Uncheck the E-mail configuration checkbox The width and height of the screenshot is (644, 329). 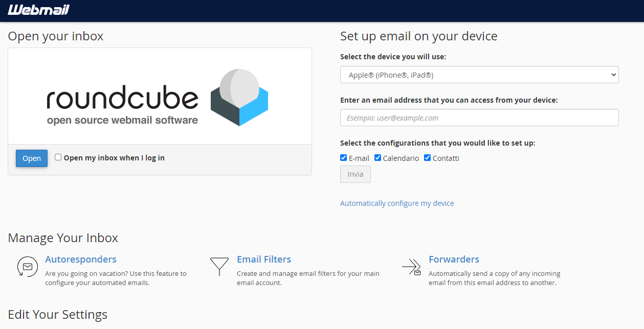point(344,158)
